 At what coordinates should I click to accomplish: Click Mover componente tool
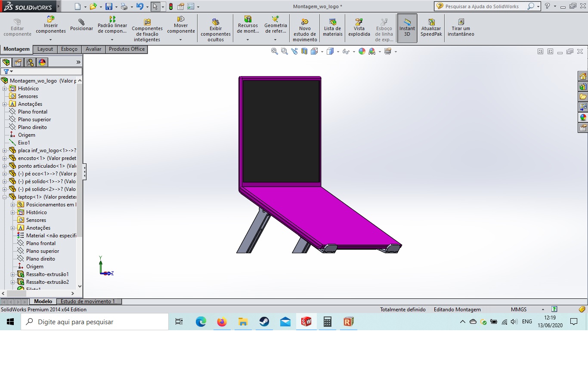(181, 25)
